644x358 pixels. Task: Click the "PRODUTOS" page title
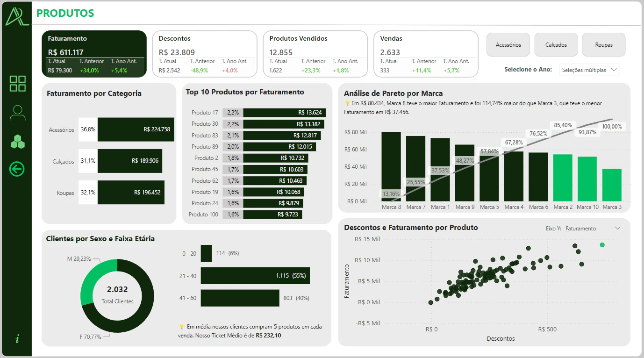click(x=65, y=14)
